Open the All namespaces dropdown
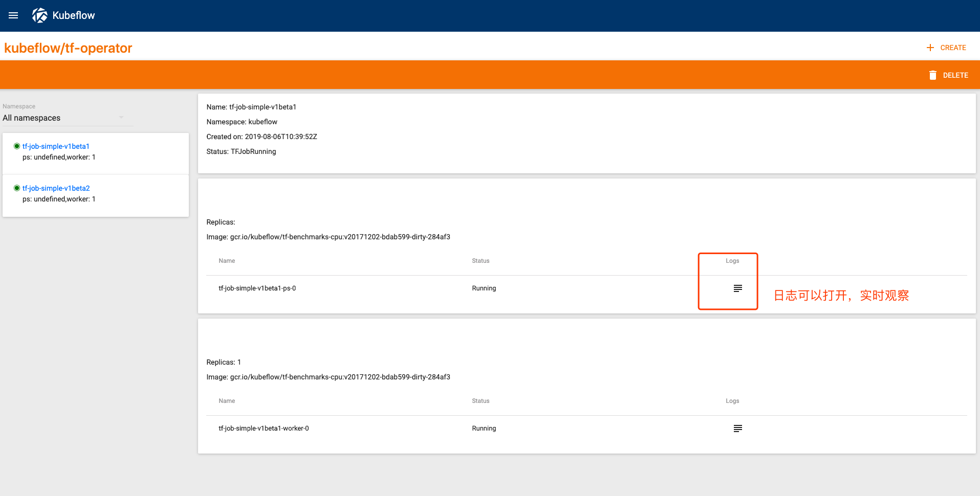This screenshot has width=980, height=496. [x=61, y=118]
